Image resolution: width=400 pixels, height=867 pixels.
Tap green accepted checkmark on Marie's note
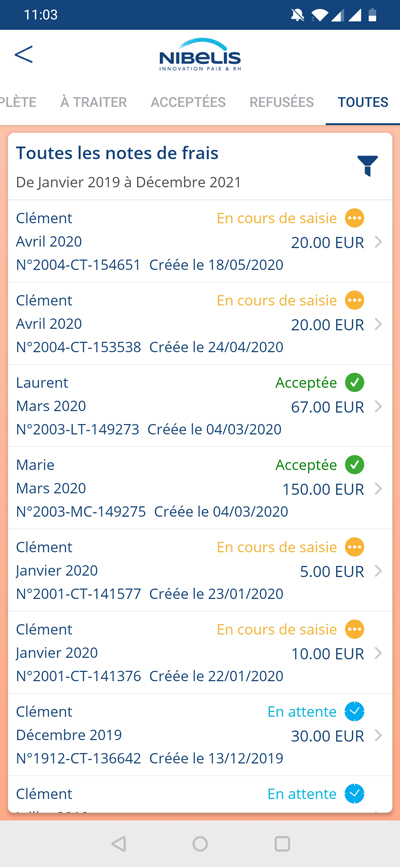point(355,464)
